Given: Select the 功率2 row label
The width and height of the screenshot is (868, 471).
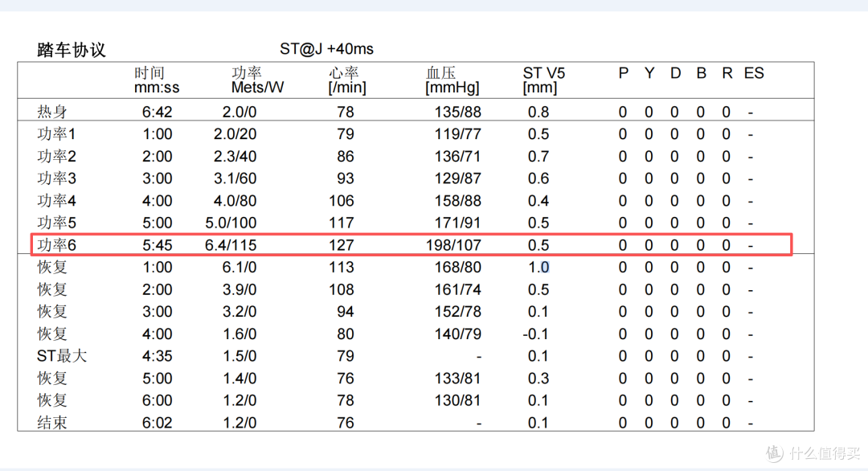Looking at the screenshot, I should pos(56,157).
